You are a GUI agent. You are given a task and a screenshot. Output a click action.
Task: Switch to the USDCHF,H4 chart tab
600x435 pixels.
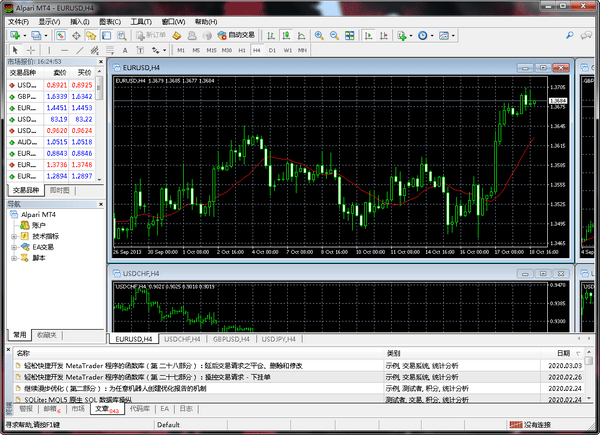point(182,339)
